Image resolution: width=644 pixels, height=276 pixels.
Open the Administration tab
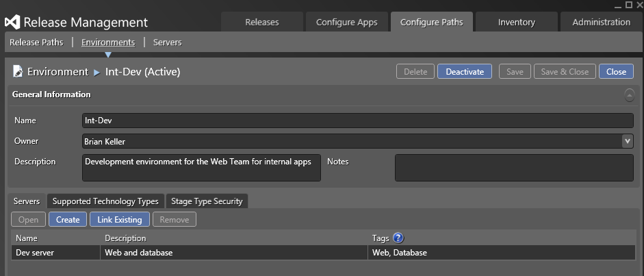(x=601, y=22)
